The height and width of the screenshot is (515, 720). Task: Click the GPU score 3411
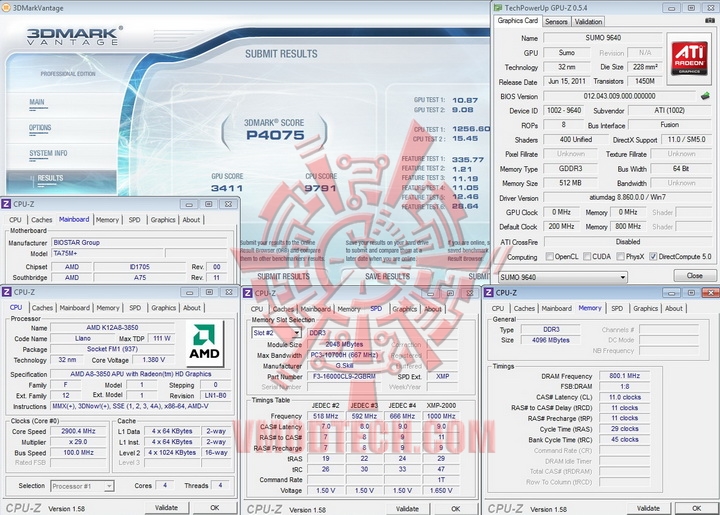click(227, 188)
